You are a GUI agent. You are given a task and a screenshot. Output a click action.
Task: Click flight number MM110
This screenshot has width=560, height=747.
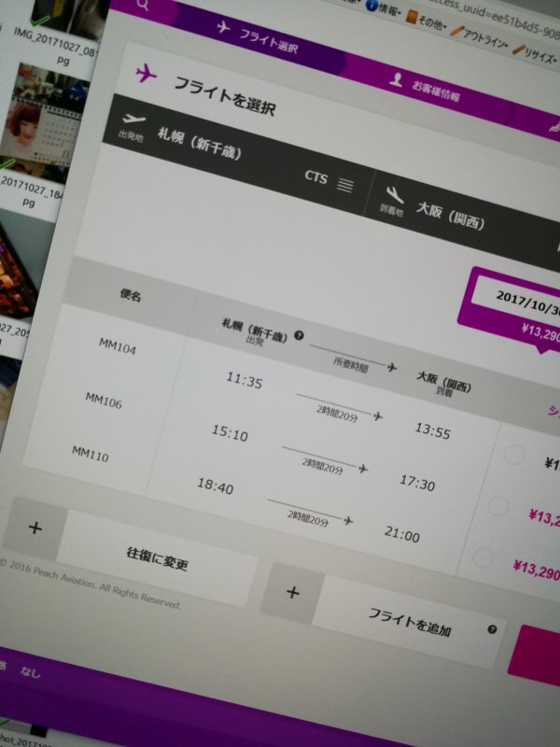[90, 454]
